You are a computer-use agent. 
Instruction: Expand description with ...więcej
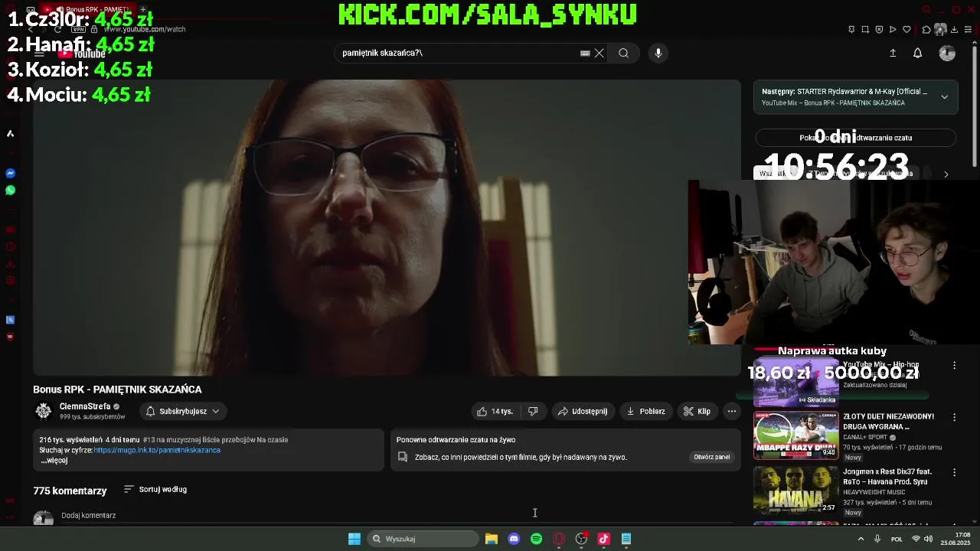(x=54, y=460)
